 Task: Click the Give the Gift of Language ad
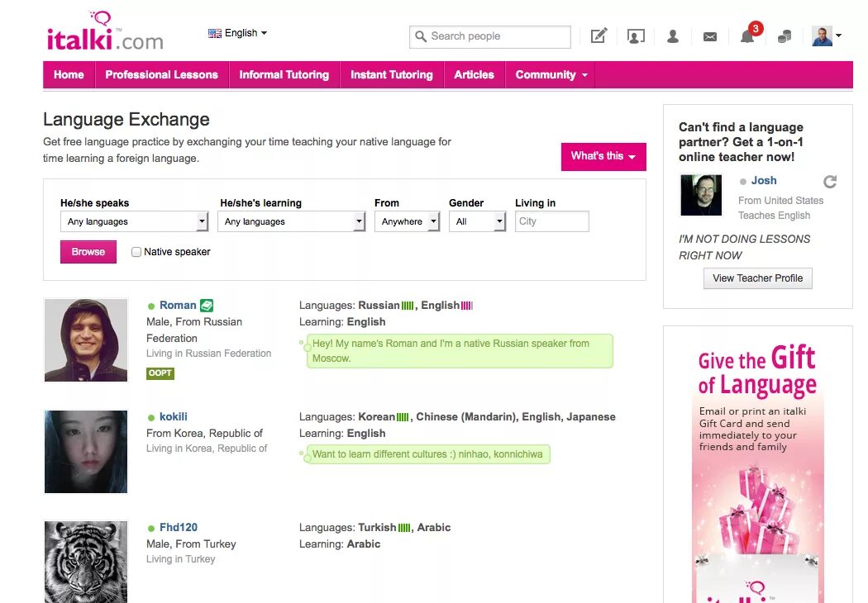point(758,470)
